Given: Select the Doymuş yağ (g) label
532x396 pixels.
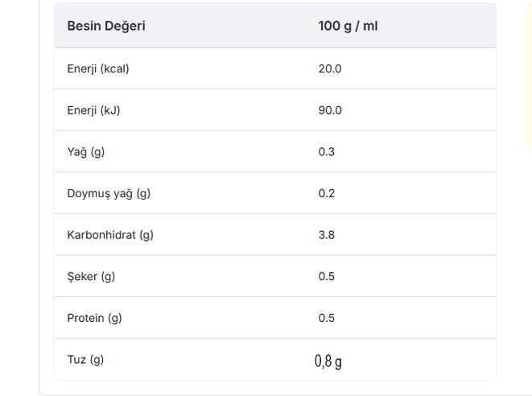Looking at the screenshot, I should [109, 193].
